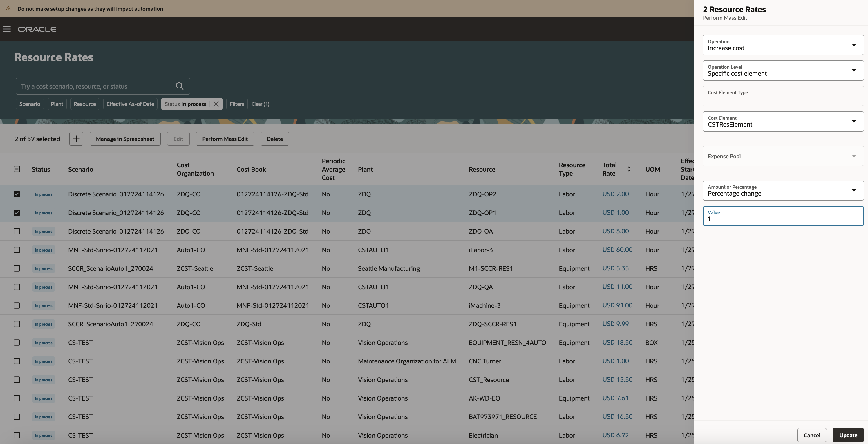Toggle the select-all header checkbox
The width and height of the screenshot is (868, 444).
(x=17, y=169)
